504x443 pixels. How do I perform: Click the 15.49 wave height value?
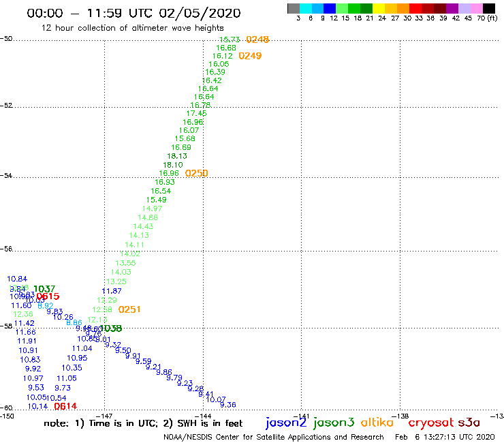coord(157,200)
